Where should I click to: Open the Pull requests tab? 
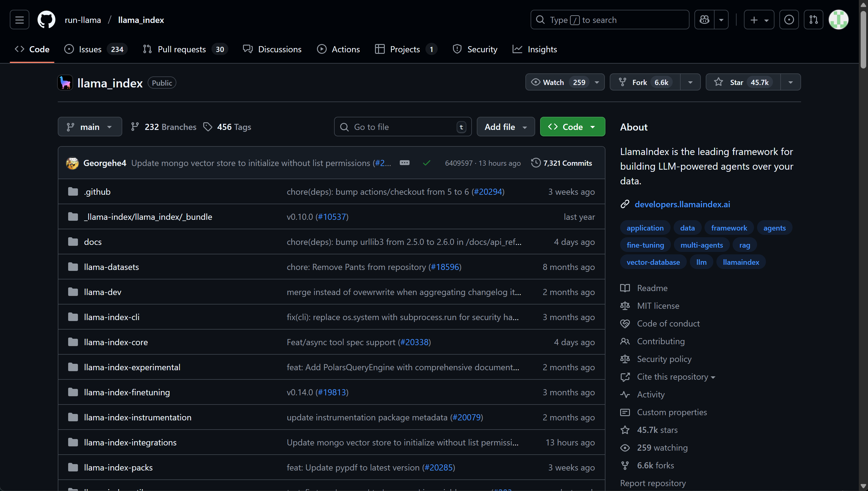[x=185, y=49]
